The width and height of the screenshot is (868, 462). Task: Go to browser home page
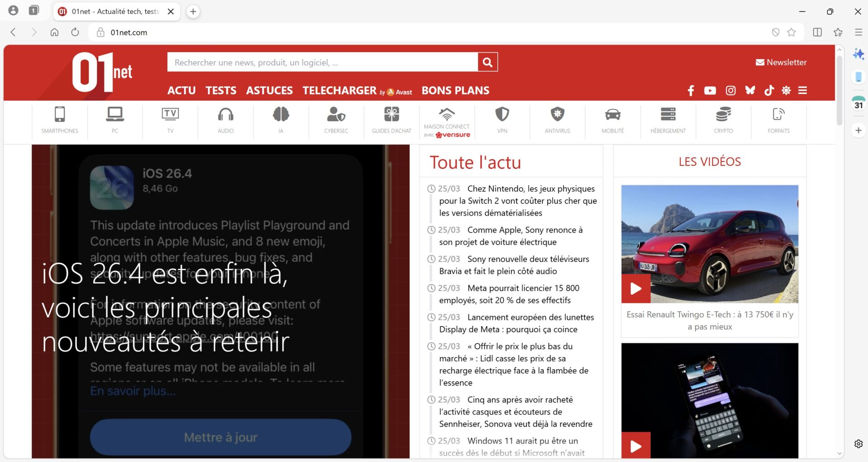pyautogui.click(x=54, y=32)
